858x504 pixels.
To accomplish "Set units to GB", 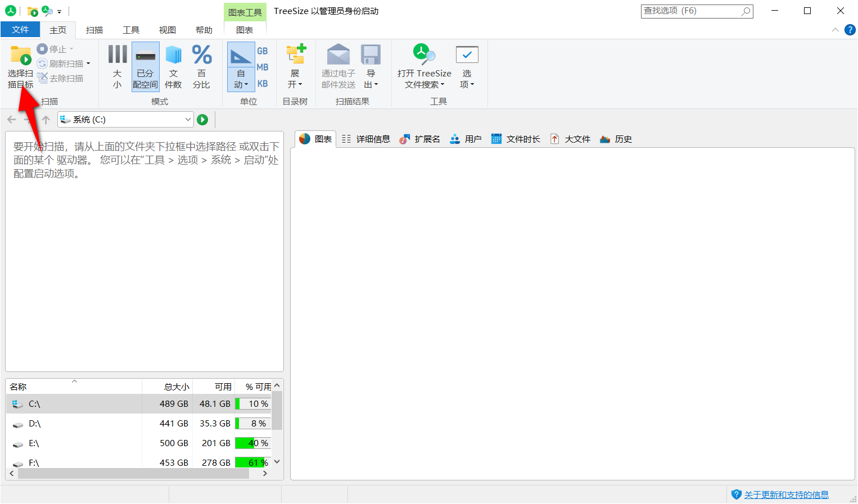I will pyautogui.click(x=263, y=51).
